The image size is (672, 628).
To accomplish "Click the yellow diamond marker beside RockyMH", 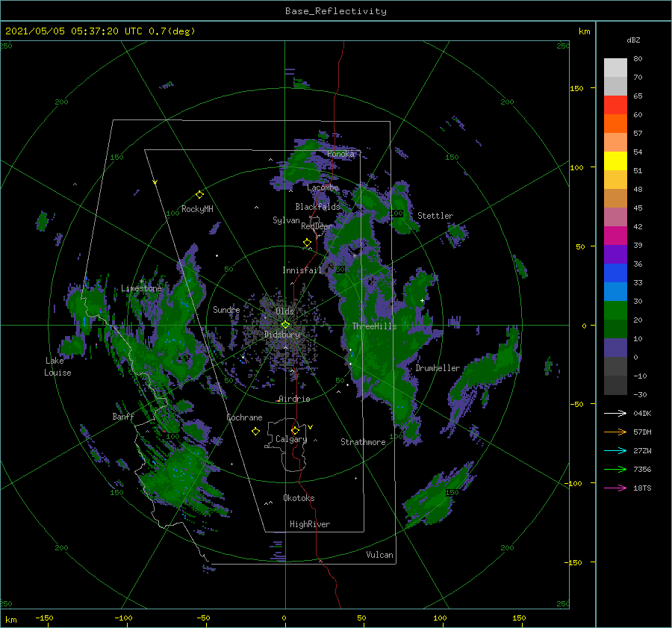I will tap(199, 195).
